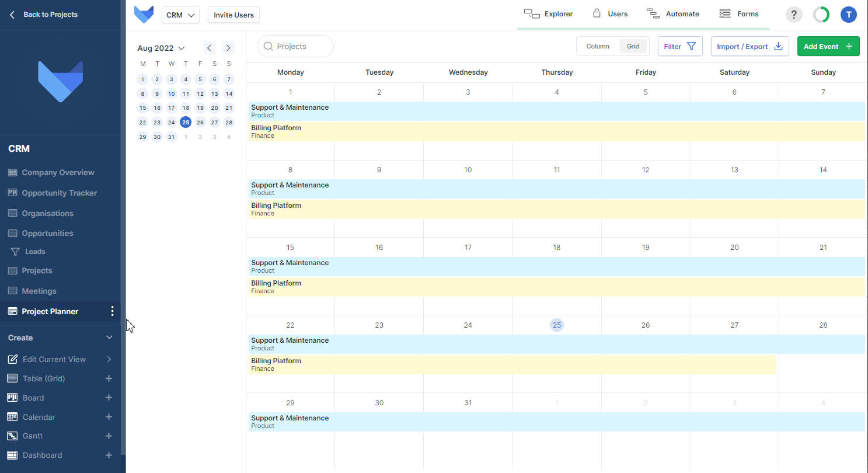
Task: Open Support & Maintenance event in week of 1
Action: (x=557, y=111)
